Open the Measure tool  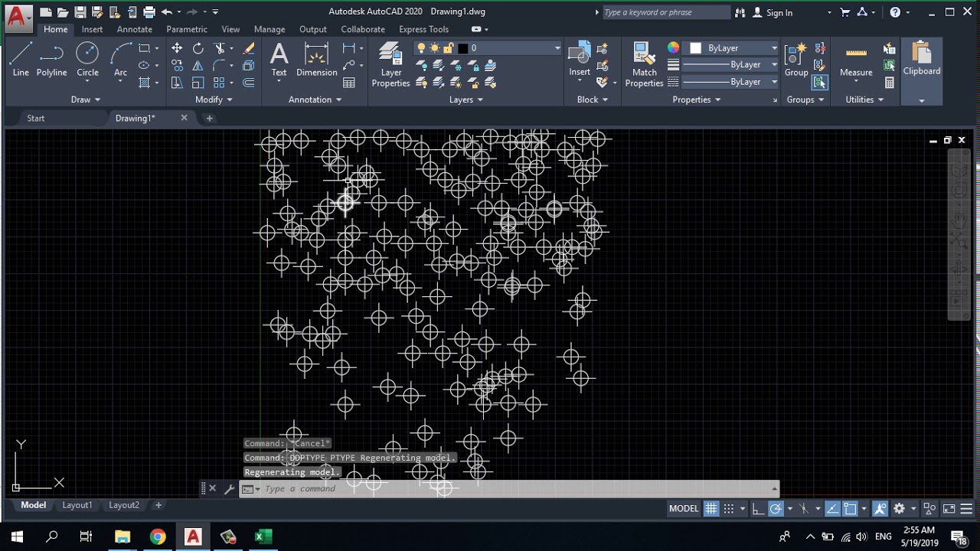click(856, 60)
